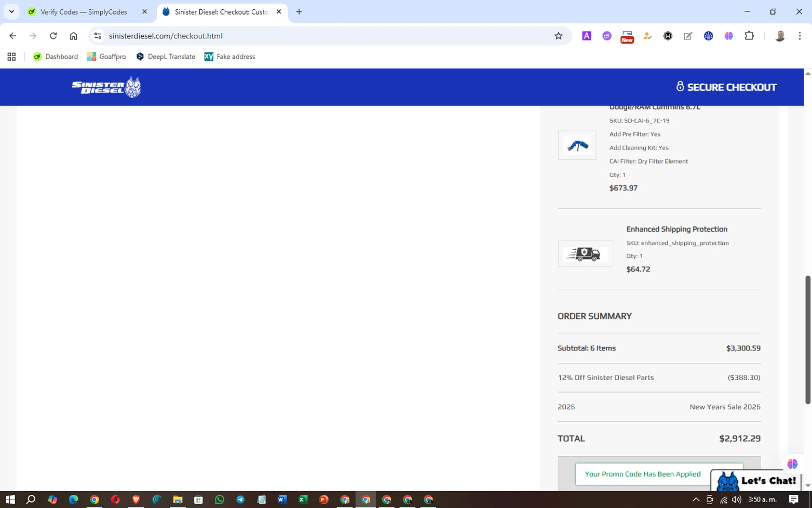Click the Enhanced Shipping Protection title
This screenshot has width=812, height=508.
(x=677, y=229)
